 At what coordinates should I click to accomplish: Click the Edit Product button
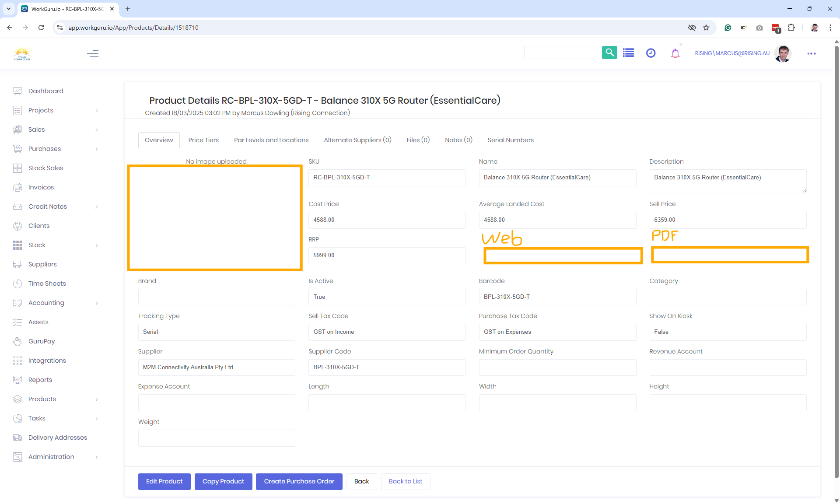[164, 481]
